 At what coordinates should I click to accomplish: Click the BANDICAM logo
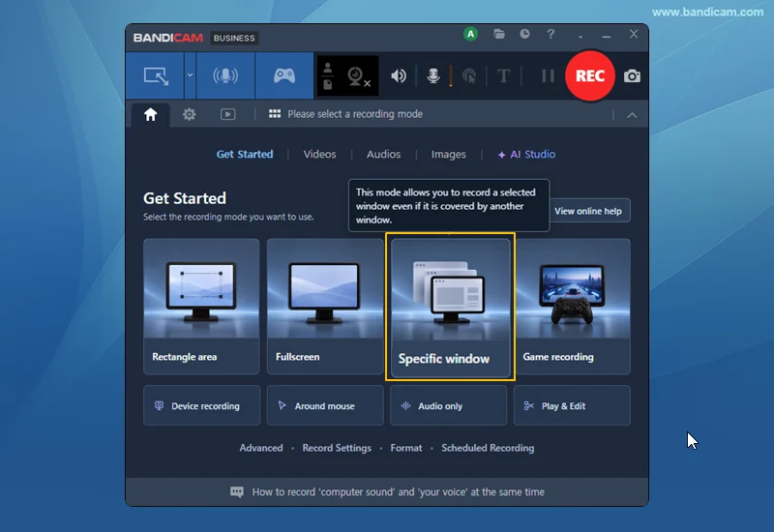(x=167, y=38)
